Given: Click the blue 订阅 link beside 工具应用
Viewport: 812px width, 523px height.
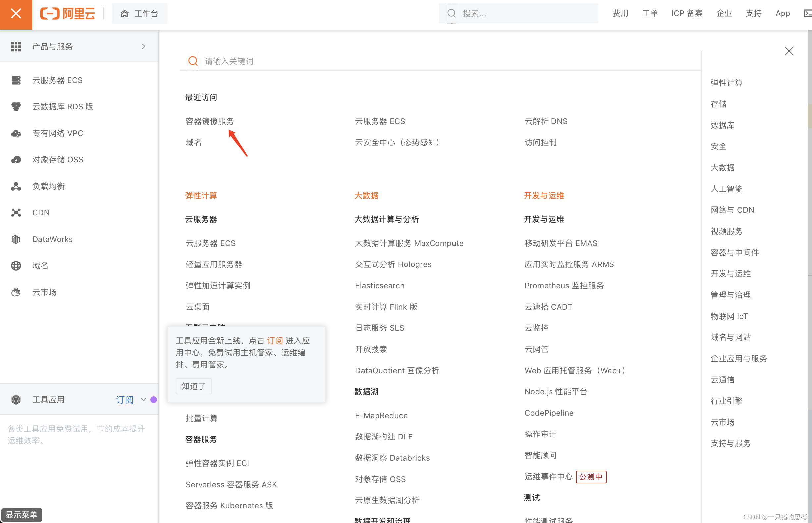Looking at the screenshot, I should 125,400.
